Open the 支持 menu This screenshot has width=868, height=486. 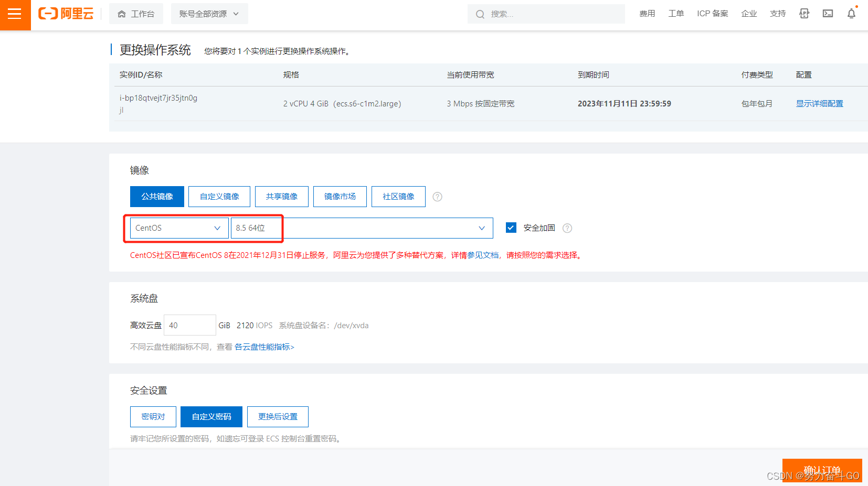(778, 14)
